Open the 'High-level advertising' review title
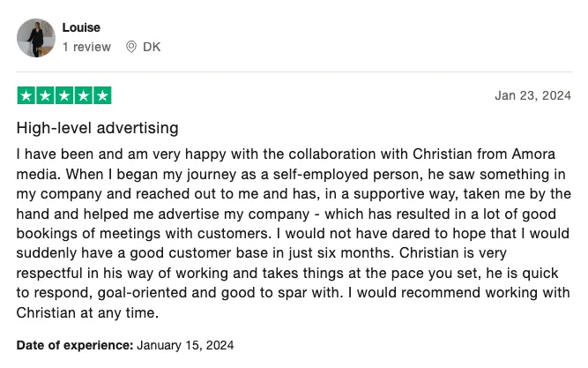Image resolution: width=588 pixels, height=368 pixels. point(98,128)
